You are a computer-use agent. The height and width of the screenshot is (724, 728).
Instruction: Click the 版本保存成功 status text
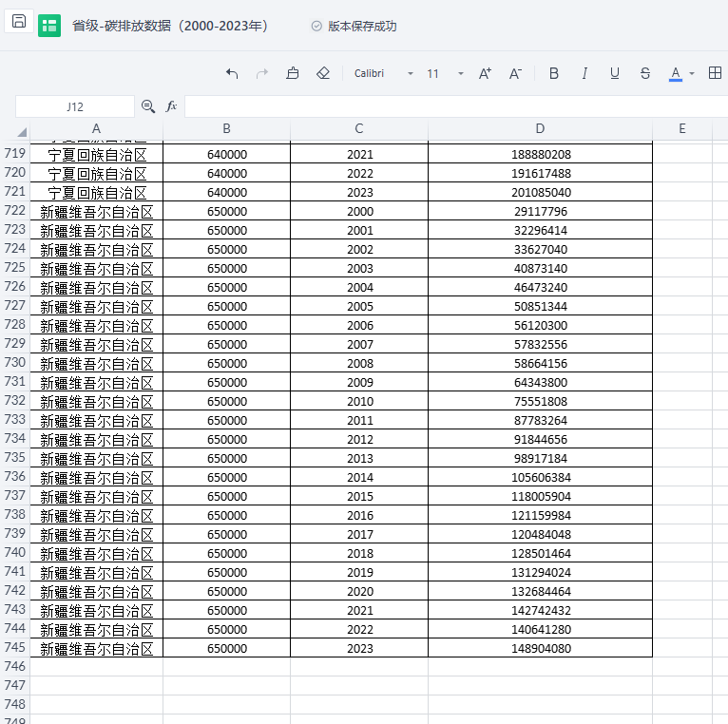[x=362, y=26]
